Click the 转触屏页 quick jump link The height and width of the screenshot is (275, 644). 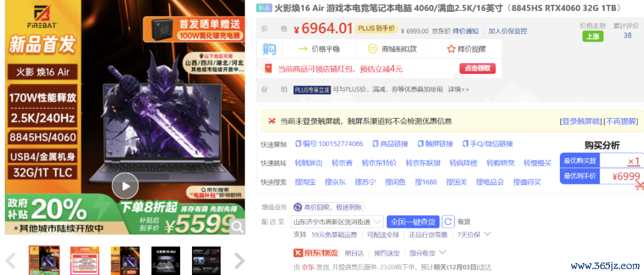(309, 163)
